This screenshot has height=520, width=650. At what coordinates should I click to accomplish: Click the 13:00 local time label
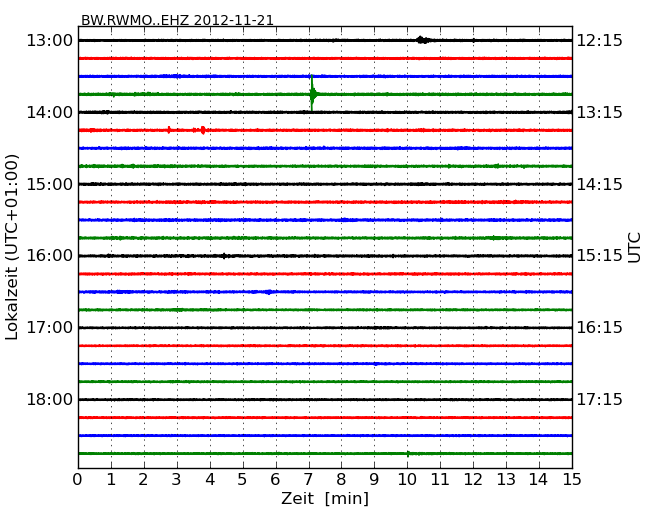click(49, 41)
